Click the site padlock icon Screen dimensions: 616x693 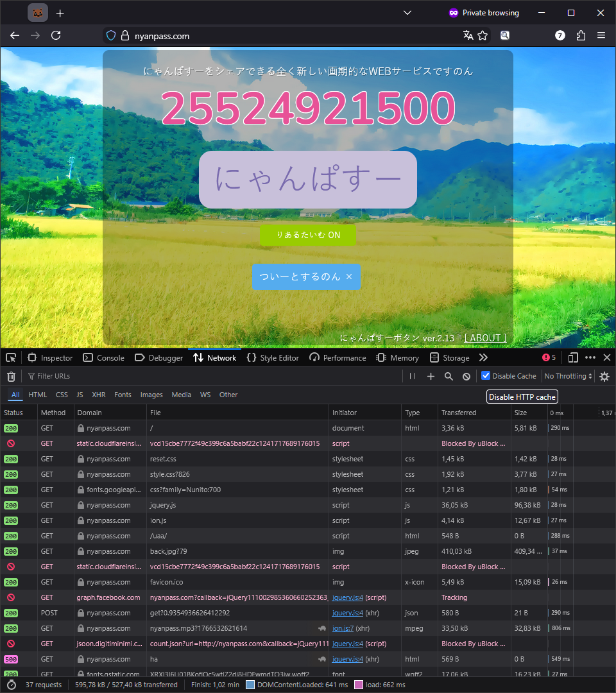pyautogui.click(x=125, y=36)
